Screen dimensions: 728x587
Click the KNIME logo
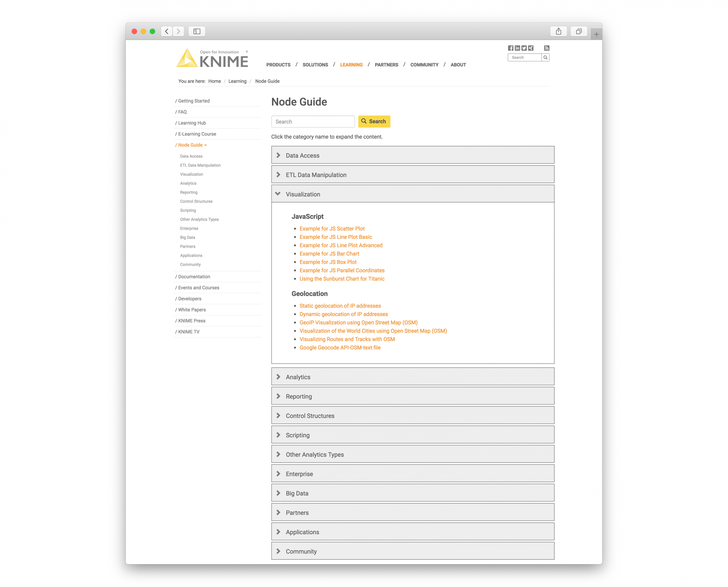click(212, 58)
